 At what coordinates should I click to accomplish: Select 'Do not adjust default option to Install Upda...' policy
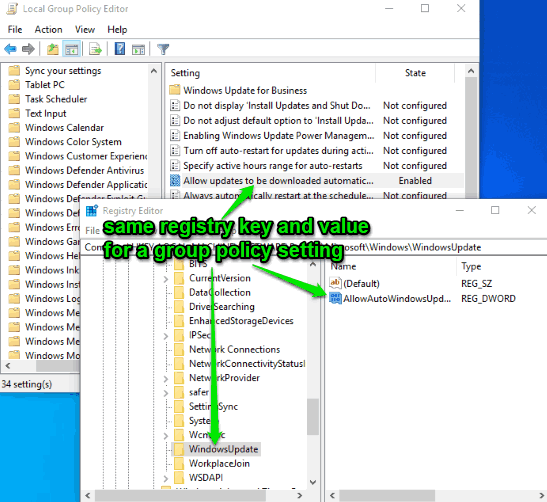click(x=278, y=120)
